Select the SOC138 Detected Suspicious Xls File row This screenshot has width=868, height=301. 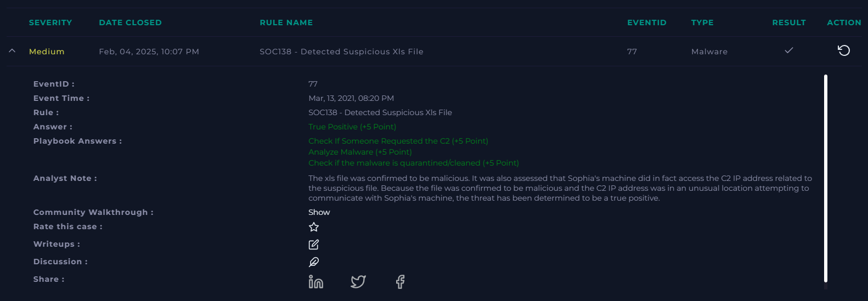click(x=434, y=51)
